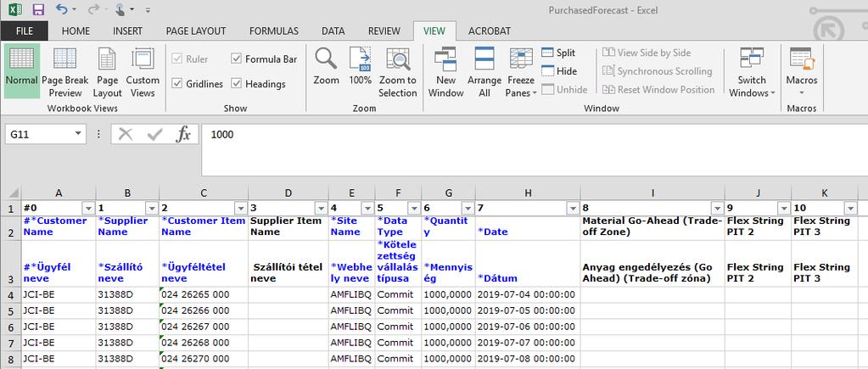Click the Undo arrow icon
Image resolution: width=868 pixels, height=369 pixels.
62,9
